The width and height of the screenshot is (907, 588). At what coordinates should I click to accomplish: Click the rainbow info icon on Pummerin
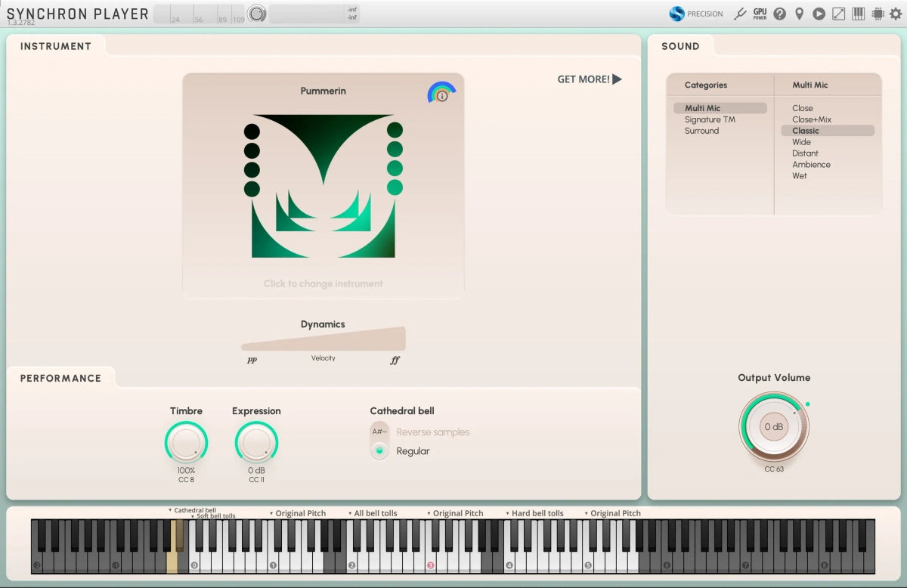(x=441, y=92)
